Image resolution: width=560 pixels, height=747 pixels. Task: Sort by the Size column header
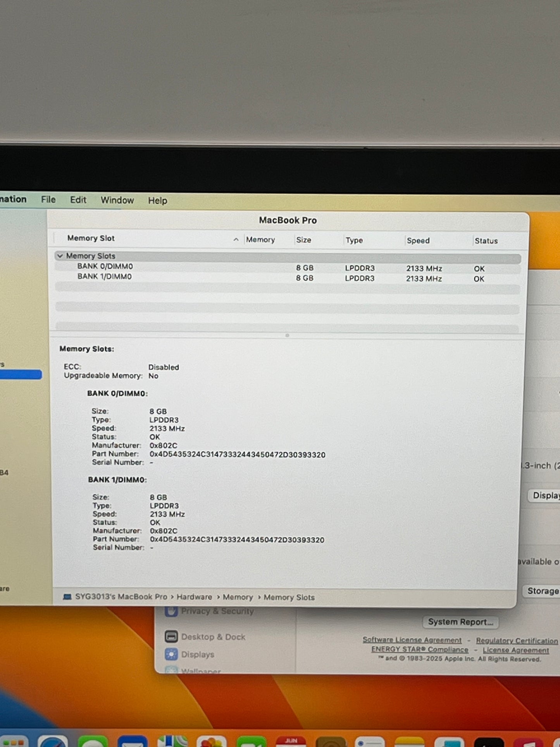click(304, 240)
